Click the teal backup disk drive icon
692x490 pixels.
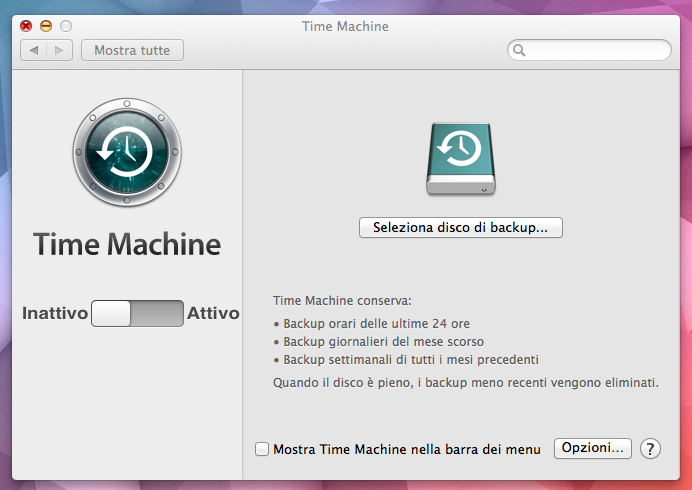pyautogui.click(x=461, y=159)
